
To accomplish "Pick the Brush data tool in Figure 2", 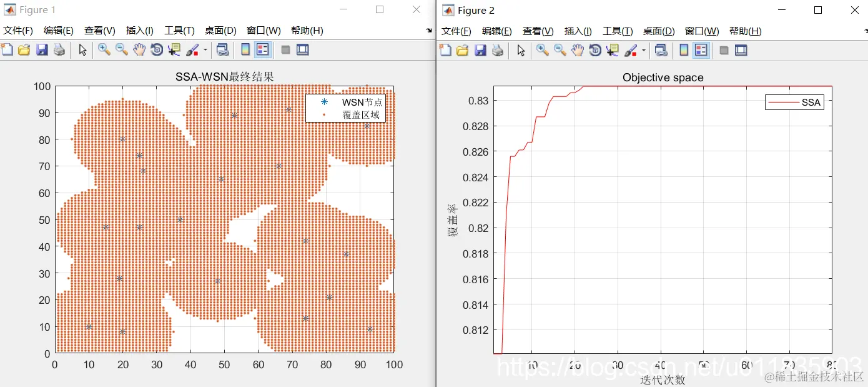I will [631, 51].
